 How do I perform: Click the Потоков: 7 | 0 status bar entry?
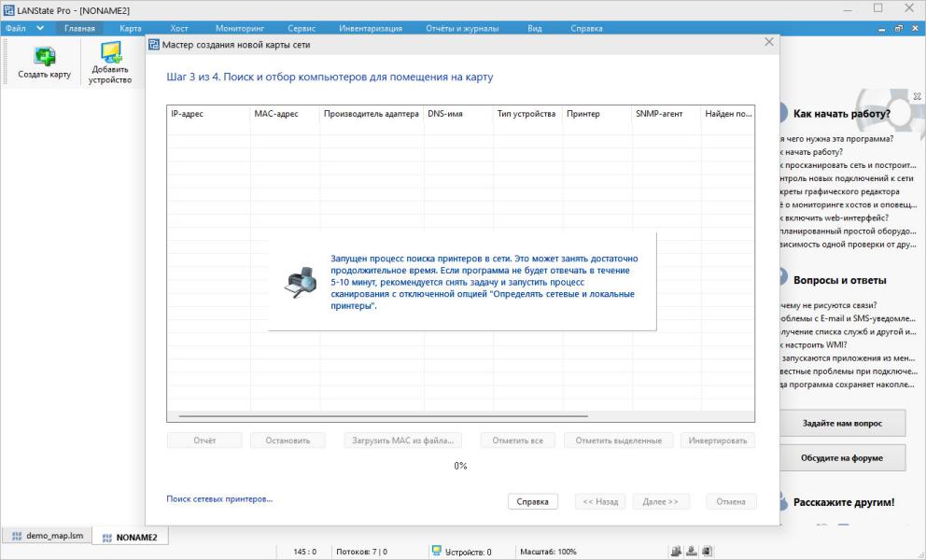click(361, 552)
